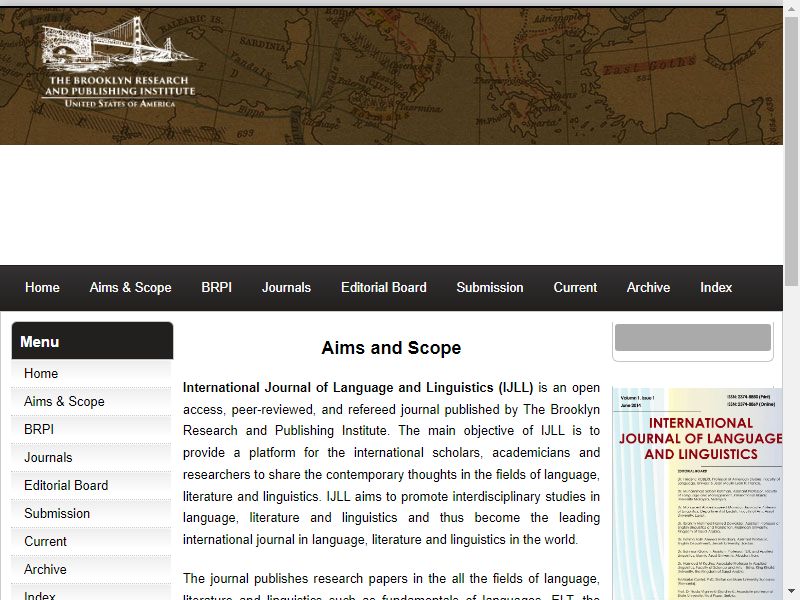Screen dimensions: 800x600
Task: Visit Archive in the sidebar Menu
Action: click(92, 570)
